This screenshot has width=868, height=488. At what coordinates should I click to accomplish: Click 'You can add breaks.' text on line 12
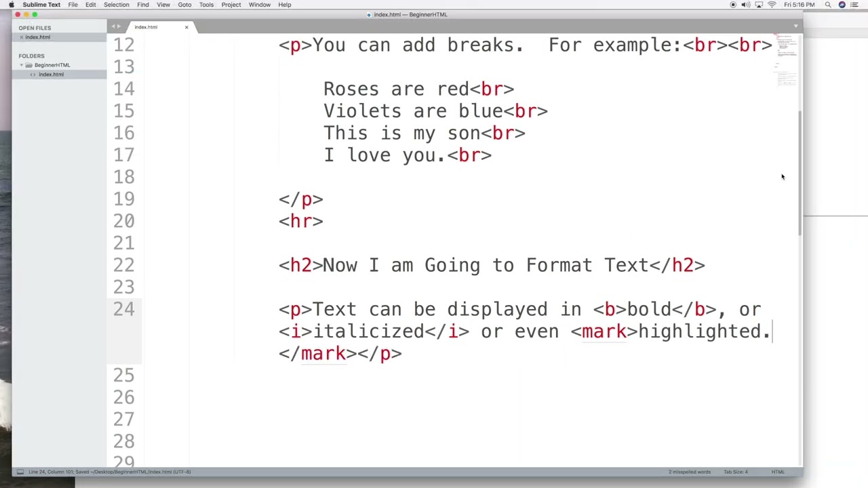(x=418, y=45)
